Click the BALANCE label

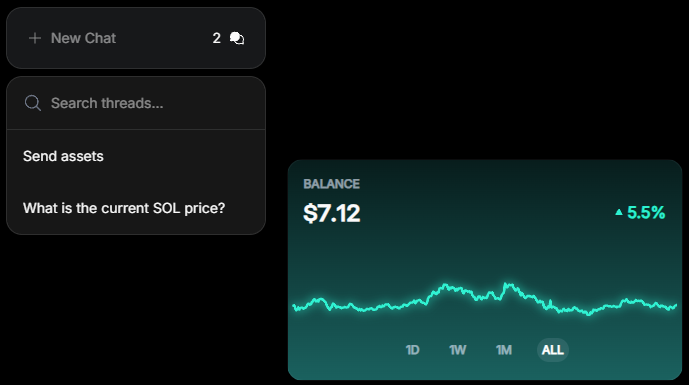click(331, 184)
